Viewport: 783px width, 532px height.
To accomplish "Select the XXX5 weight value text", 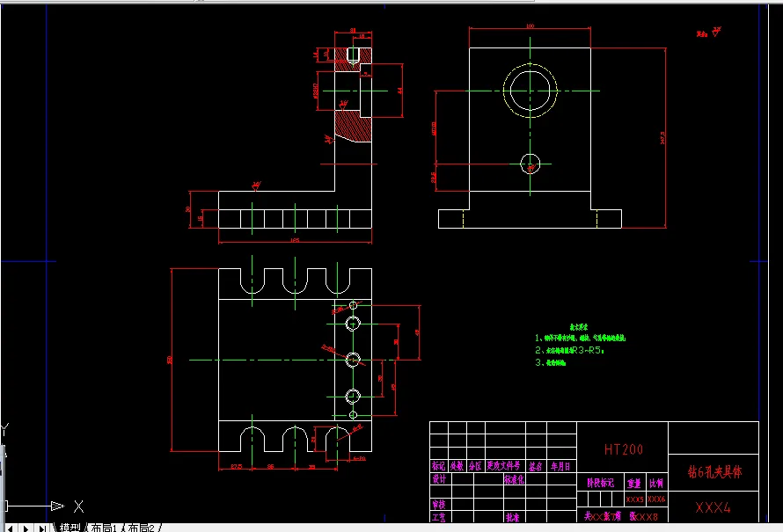I will 634,499.
